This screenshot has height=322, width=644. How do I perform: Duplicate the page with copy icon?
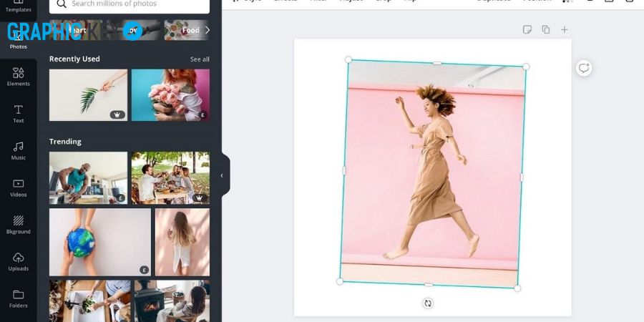coord(546,29)
